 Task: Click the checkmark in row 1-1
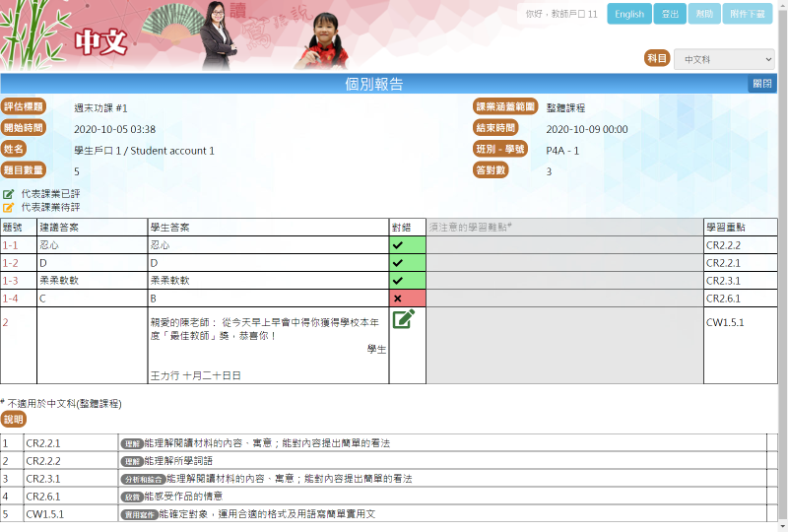point(398,244)
